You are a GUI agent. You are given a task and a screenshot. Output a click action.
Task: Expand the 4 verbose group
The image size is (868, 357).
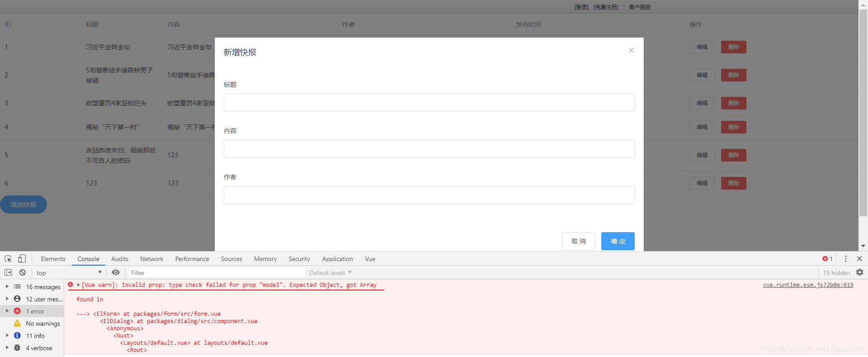[7, 347]
